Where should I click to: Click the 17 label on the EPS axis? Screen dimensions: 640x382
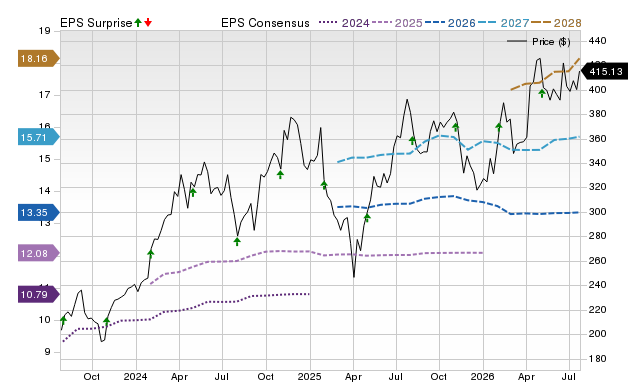point(44,95)
